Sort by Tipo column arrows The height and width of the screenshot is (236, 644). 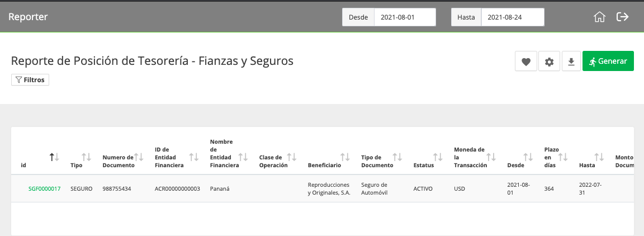point(86,157)
